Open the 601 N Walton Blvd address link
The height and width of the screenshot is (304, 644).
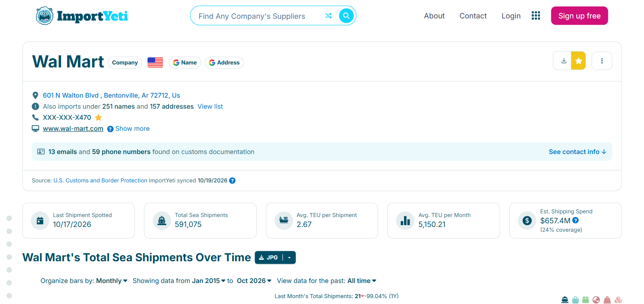click(x=112, y=95)
